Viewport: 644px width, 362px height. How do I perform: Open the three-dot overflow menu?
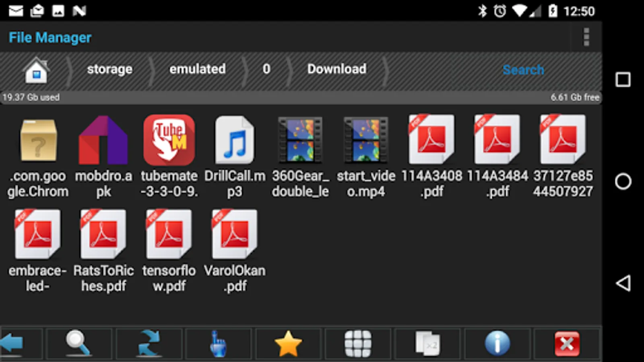586,37
